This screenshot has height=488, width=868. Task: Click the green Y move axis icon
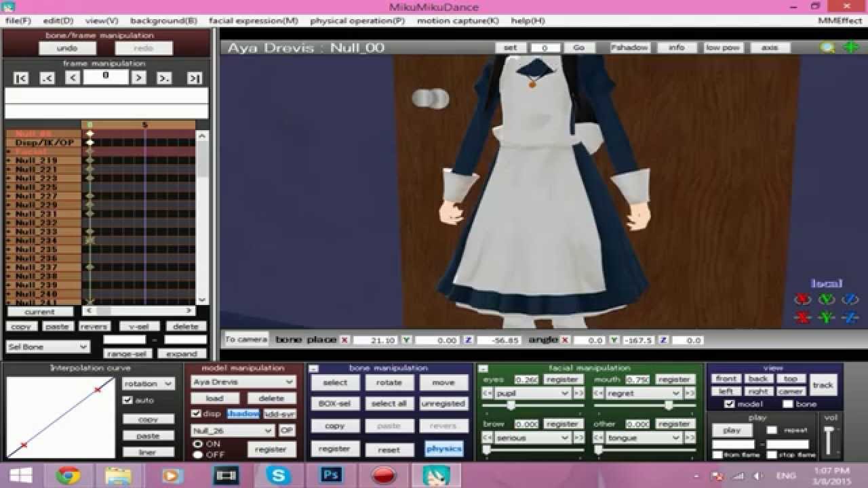coord(826,317)
